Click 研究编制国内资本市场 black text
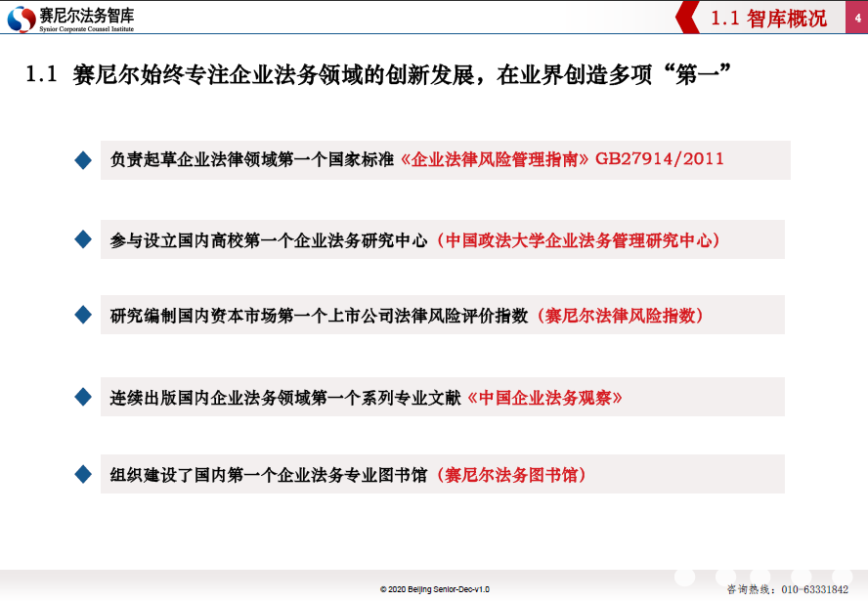Screen dimensions: 868x601 click(x=319, y=316)
